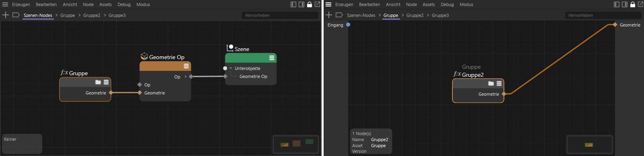Viewport: 644px width, 156px height.
Task: Click the cube icon beside the Geometrie Op title
Action: (144, 56)
